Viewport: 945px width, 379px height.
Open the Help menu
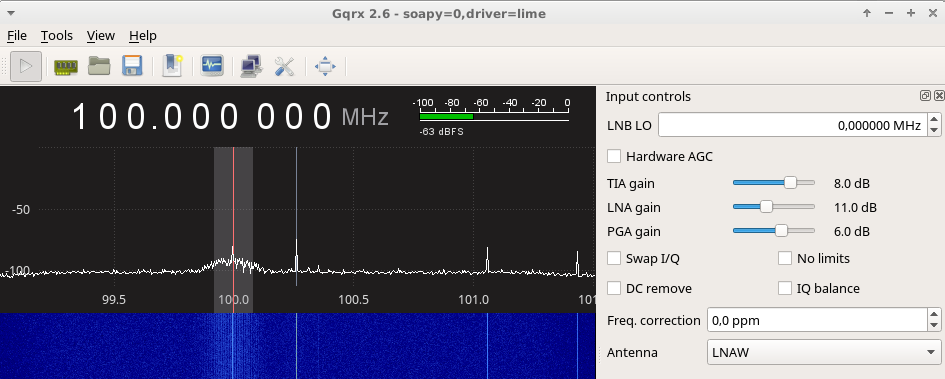click(143, 36)
